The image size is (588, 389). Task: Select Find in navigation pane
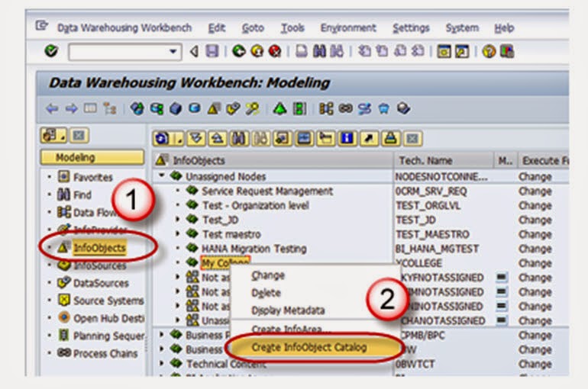point(82,194)
